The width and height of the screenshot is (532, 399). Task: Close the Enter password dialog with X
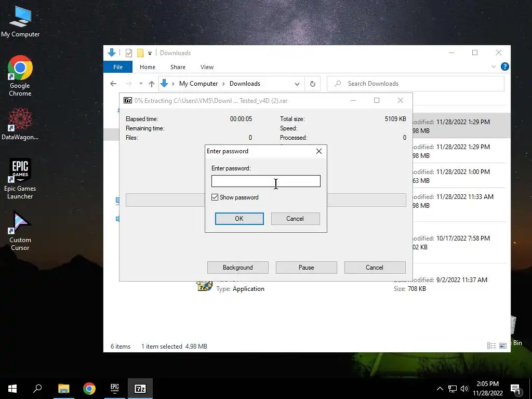[319, 151]
